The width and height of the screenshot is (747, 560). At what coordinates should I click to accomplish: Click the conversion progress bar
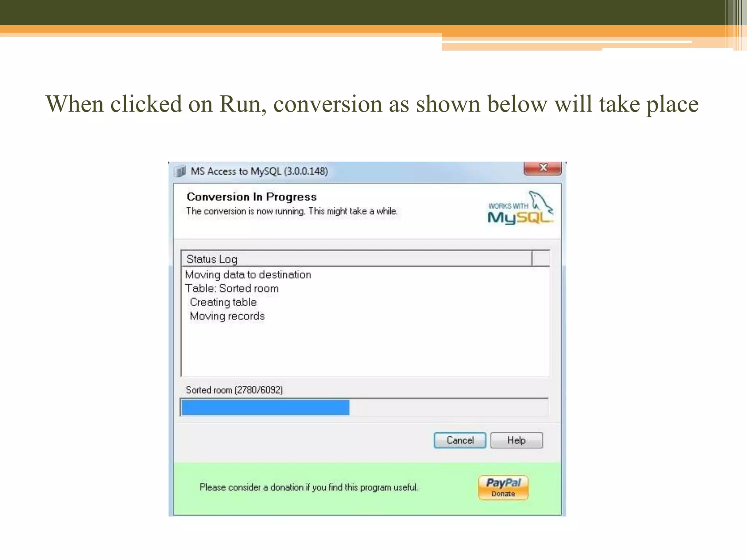(364, 407)
